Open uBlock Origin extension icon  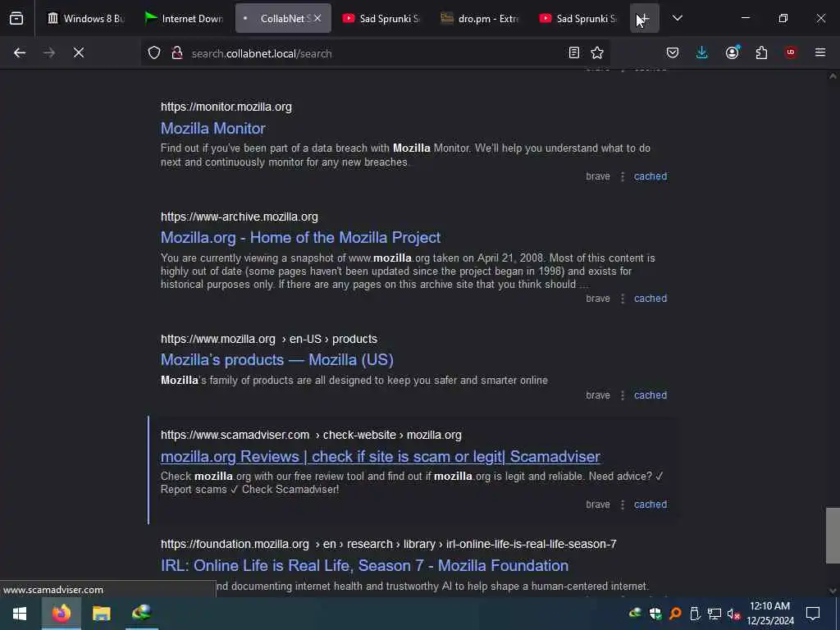[x=791, y=52]
